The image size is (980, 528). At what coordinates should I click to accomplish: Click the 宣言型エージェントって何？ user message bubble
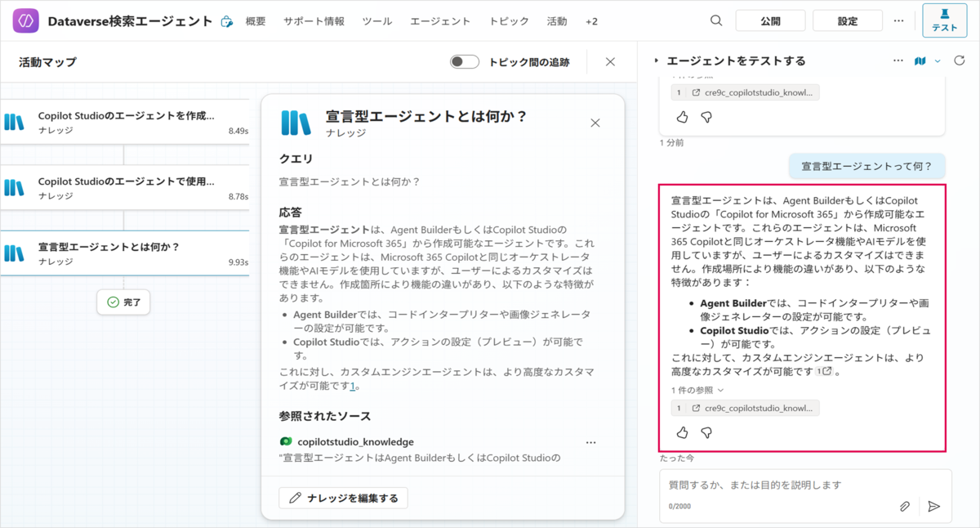pyautogui.click(x=866, y=166)
